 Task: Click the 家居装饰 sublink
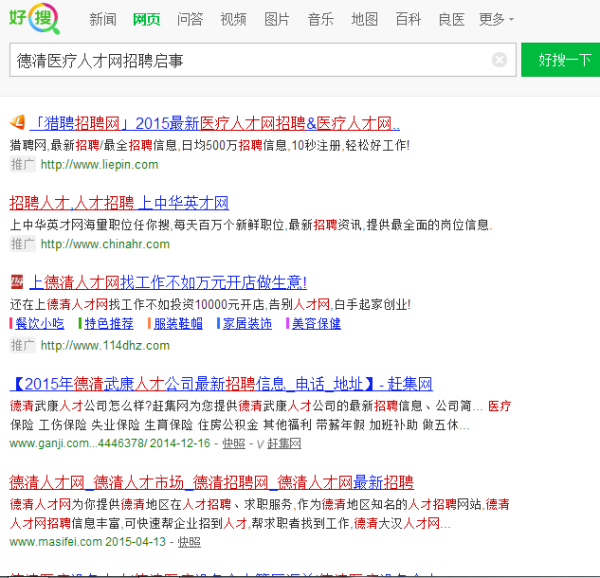coord(247,324)
